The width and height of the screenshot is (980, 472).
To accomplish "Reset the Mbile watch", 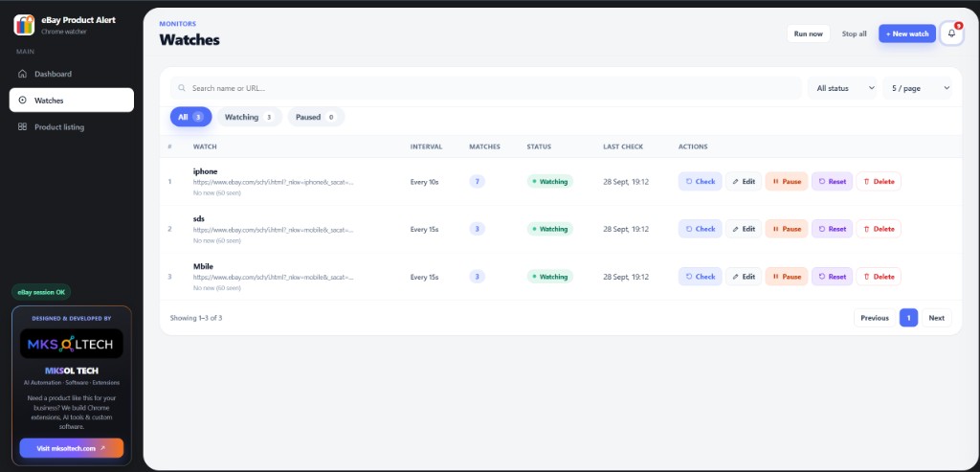I will [832, 277].
